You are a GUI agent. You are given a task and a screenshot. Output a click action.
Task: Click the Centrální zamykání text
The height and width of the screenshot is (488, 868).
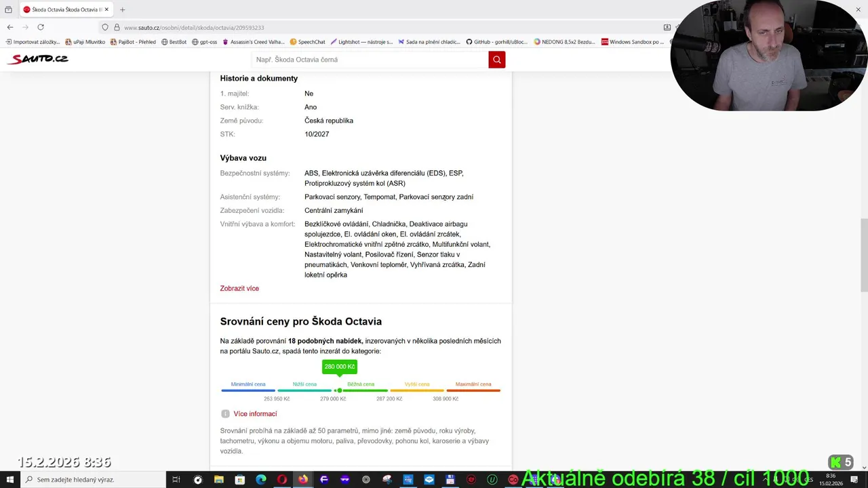click(x=334, y=210)
